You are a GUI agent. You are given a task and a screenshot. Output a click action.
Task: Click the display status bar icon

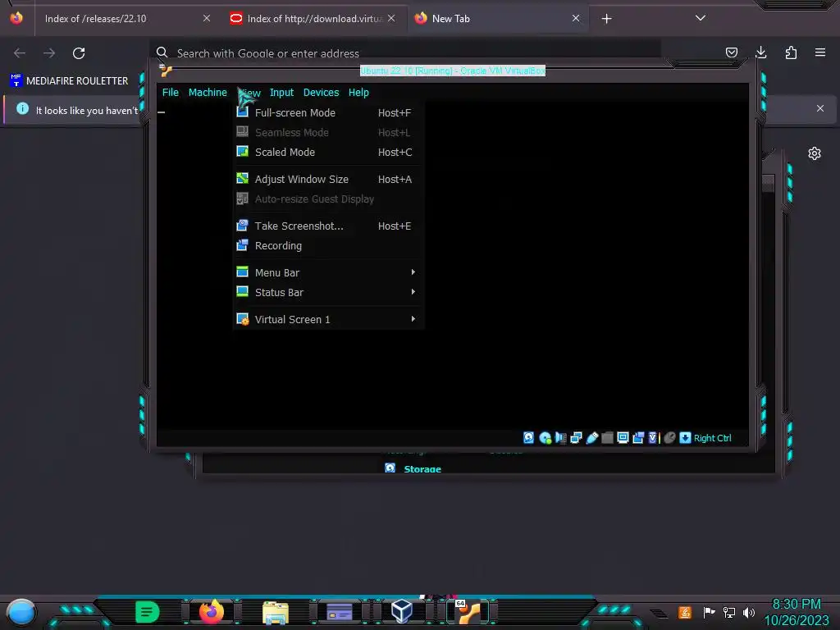[x=623, y=438]
